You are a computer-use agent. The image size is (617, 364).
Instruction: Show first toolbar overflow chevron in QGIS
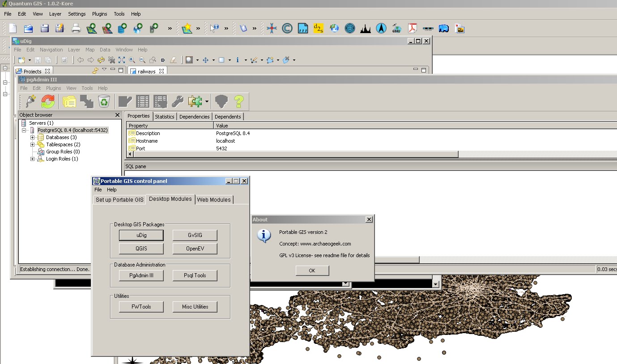(x=170, y=28)
